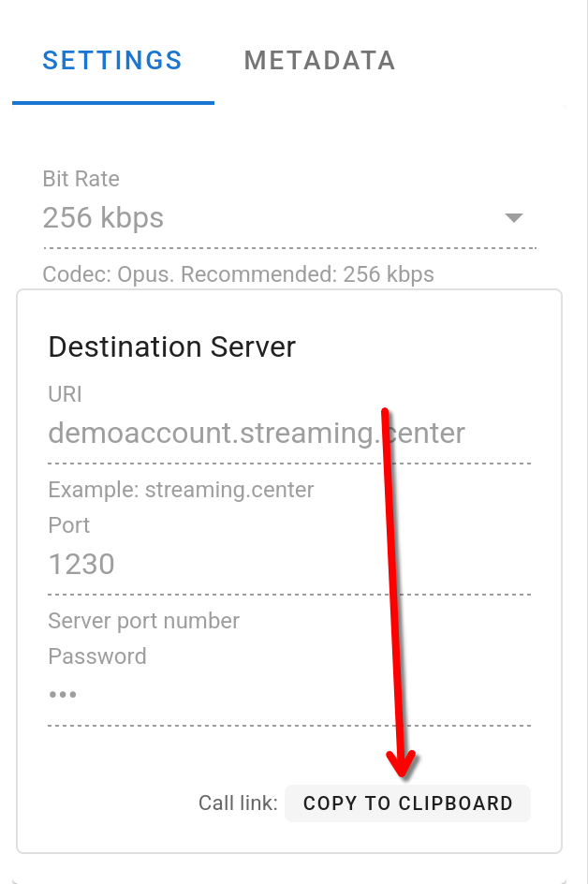
Task: Click the Call link label
Action: pos(238,803)
